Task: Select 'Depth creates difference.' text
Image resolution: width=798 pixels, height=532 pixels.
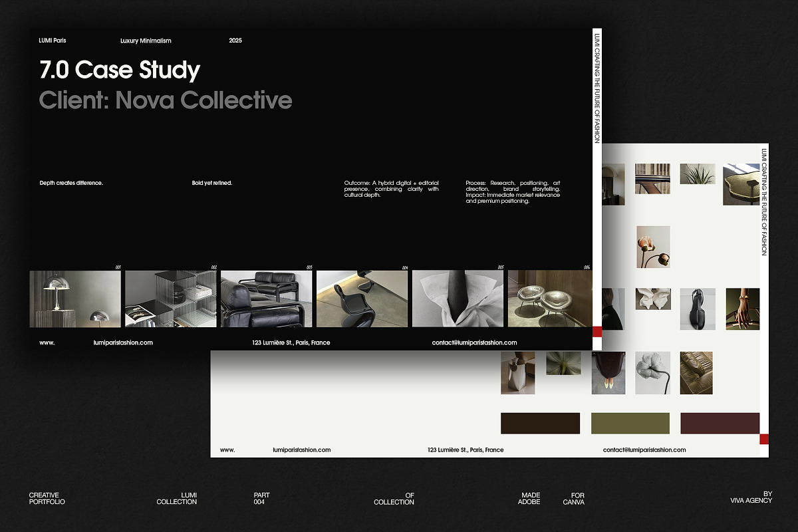Action: pos(71,183)
